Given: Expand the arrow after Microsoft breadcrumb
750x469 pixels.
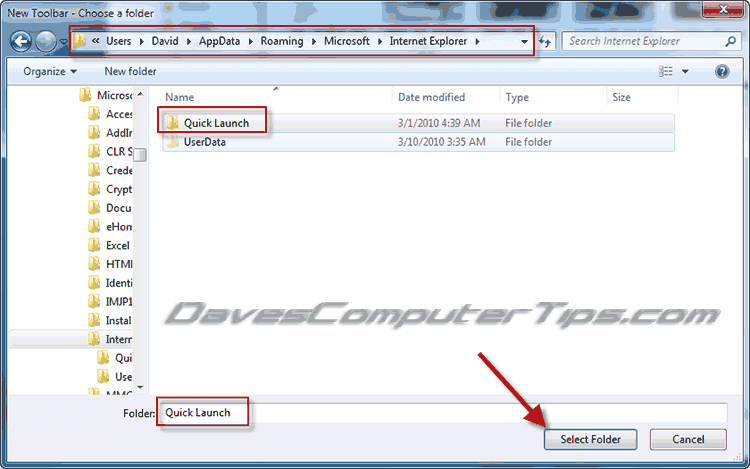Looking at the screenshot, I should [380, 42].
